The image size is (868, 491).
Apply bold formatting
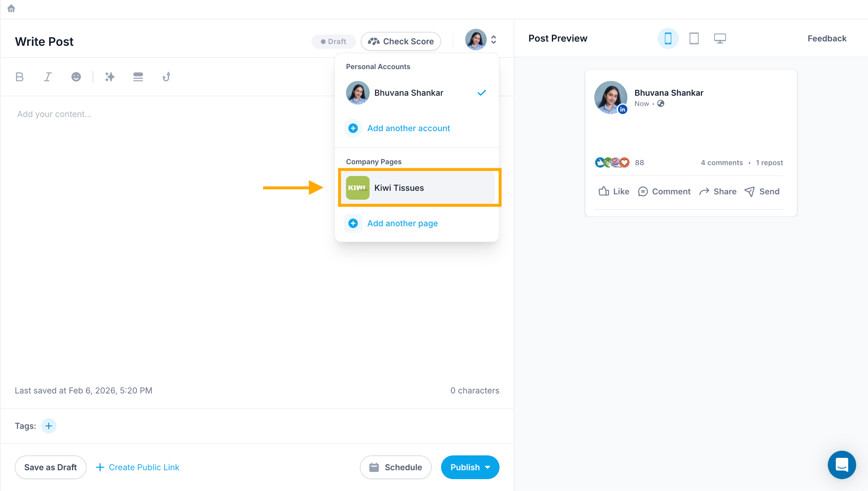[x=19, y=77]
